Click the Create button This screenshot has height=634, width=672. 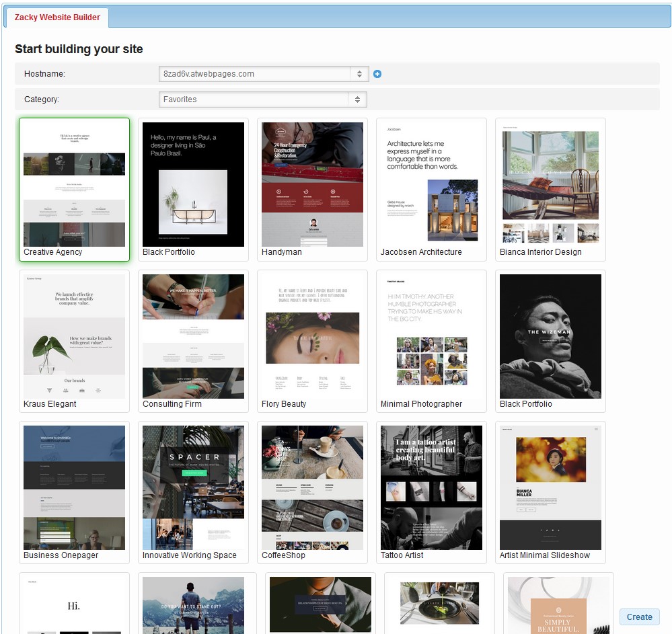coord(638,617)
